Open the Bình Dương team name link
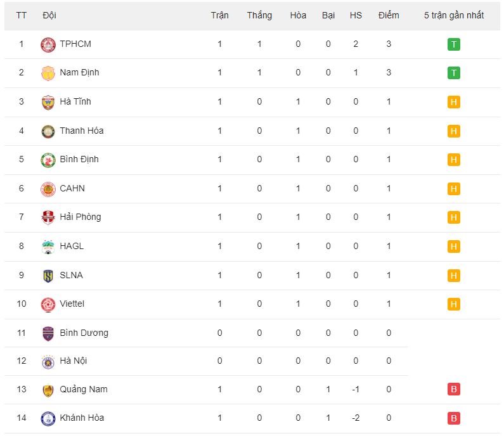The width and height of the screenshot is (504, 436). (x=84, y=333)
